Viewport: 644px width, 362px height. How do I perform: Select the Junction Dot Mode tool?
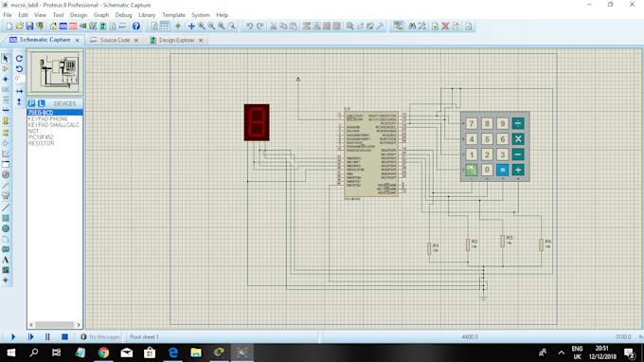click(6, 79)
